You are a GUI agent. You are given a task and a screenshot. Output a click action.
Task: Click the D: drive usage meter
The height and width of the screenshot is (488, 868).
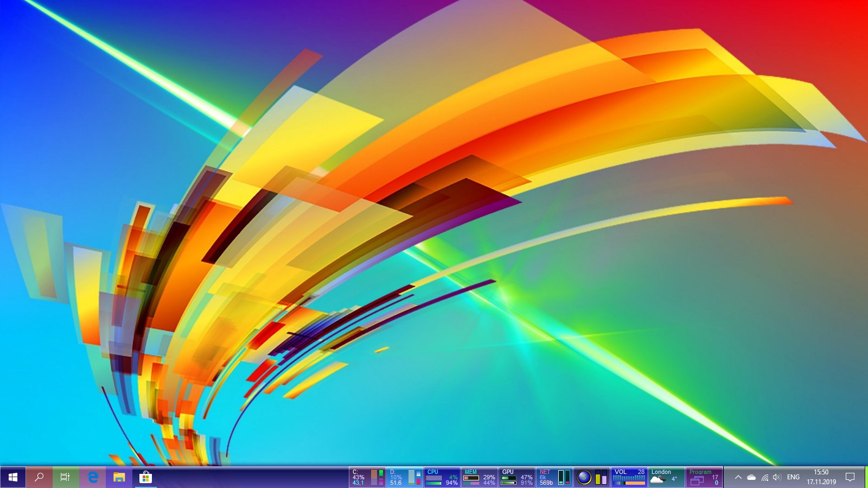coord(405,477)
